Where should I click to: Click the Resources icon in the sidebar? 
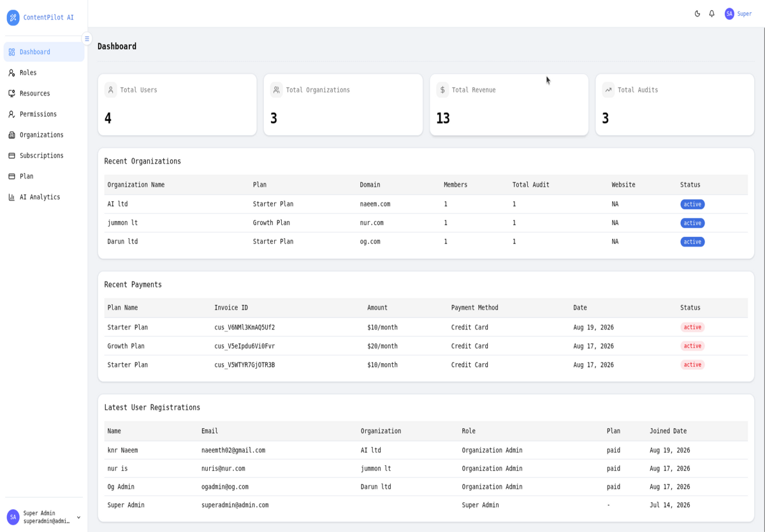(11, 94)
